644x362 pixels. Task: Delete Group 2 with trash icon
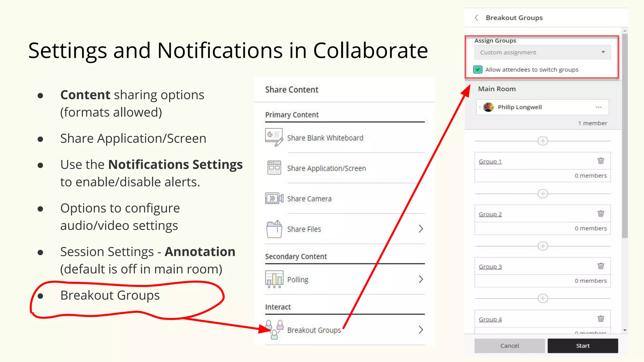click(601, 214)
